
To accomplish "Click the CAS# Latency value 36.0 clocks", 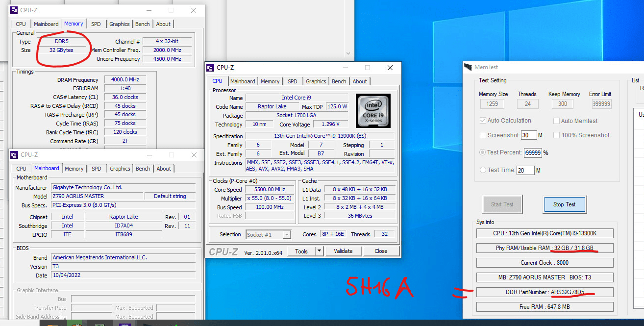I will 125,97.
